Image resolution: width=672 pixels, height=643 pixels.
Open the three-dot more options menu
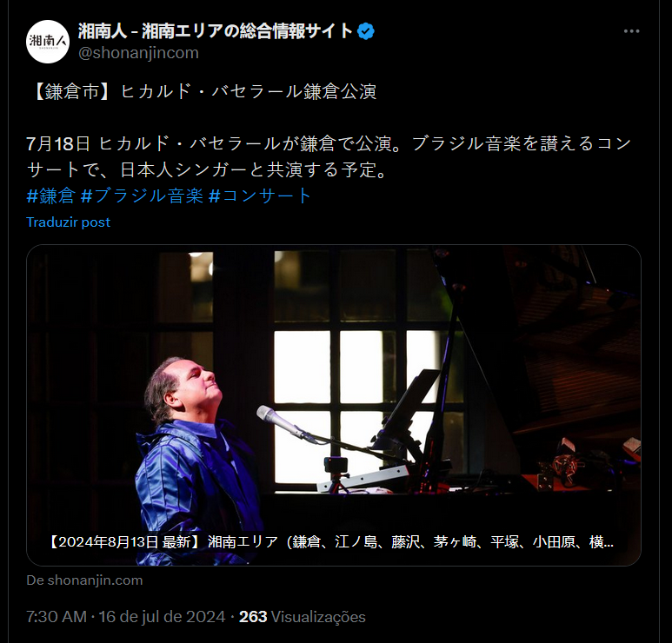pyautogui.click(x=631, y=31)
